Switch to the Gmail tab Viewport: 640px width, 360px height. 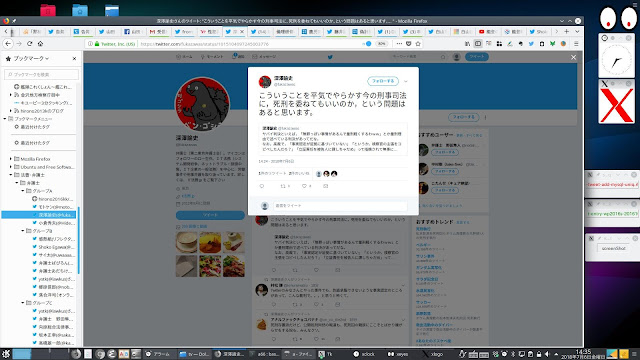coord(158,31)
